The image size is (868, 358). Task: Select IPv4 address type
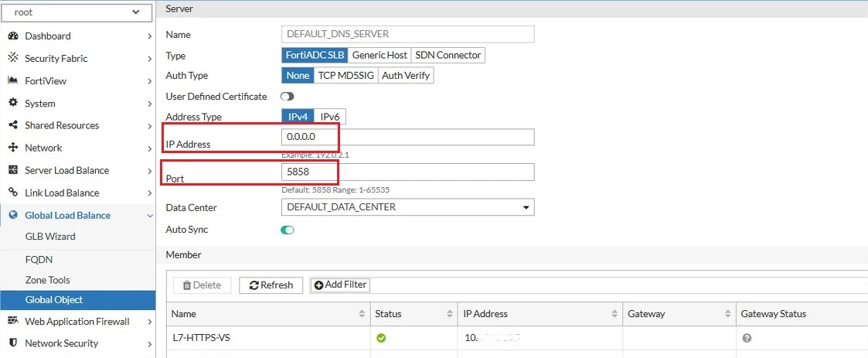298,117
